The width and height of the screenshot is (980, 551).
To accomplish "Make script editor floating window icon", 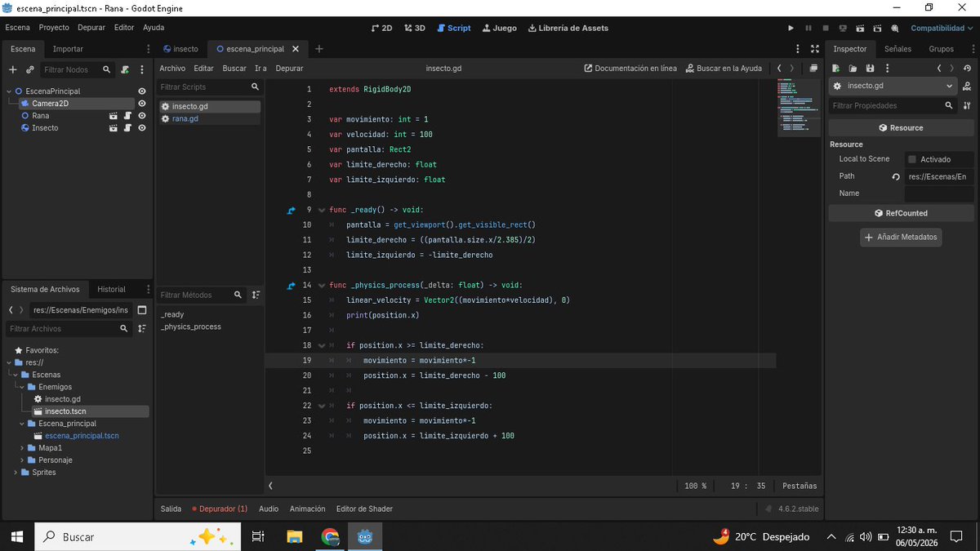I will tap(813, 68).
